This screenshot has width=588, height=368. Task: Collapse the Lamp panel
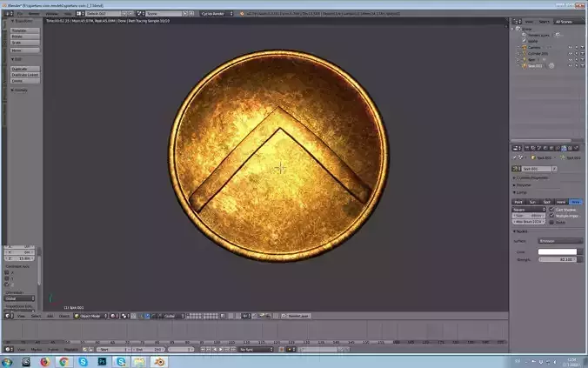click(x=520, y=192)
